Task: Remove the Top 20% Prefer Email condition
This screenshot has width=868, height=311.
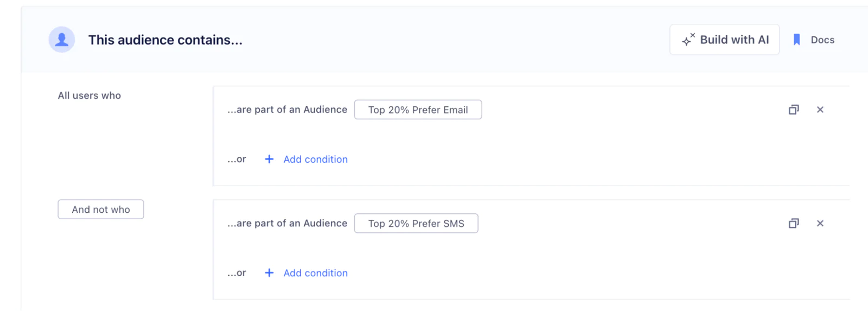Action: click(x=820, y=110)
